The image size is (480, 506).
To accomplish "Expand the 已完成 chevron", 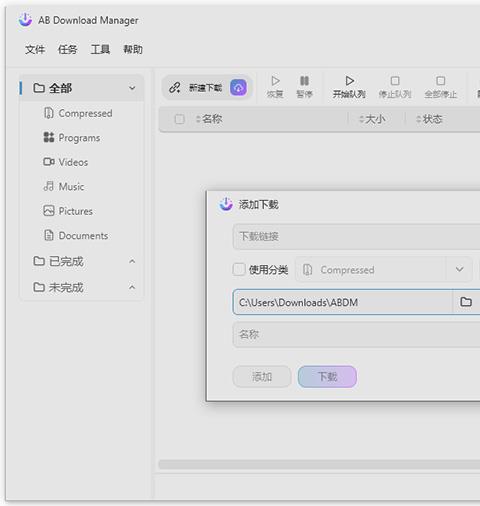I will point(132,261).
